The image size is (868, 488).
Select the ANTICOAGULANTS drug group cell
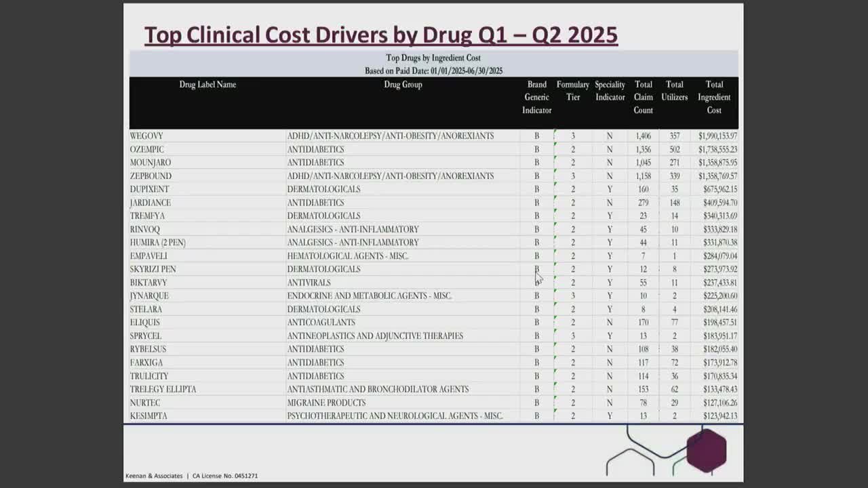(321, 323)
